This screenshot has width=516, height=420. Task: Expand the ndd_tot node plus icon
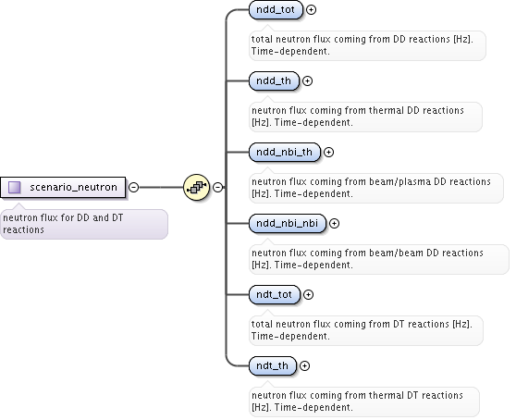click(311, 9)
